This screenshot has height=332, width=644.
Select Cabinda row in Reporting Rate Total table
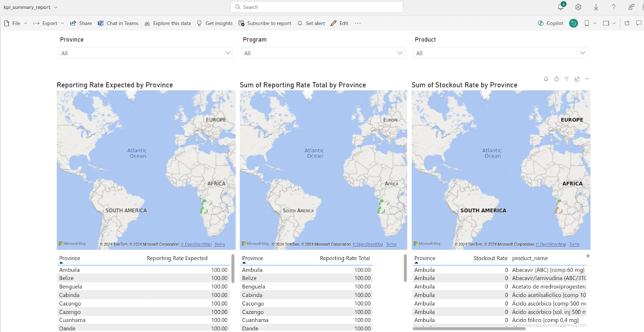click(x=306, y=295)
